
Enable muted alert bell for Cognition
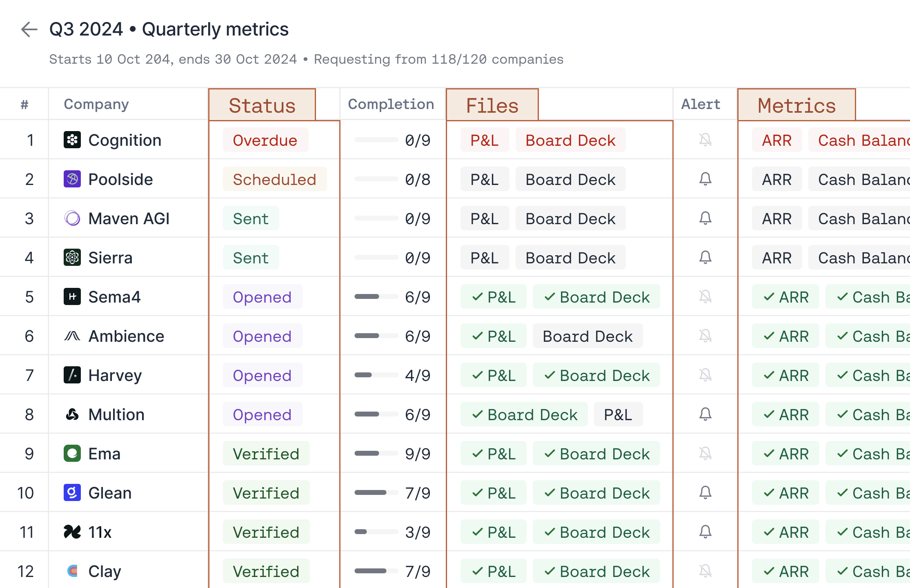705,140
